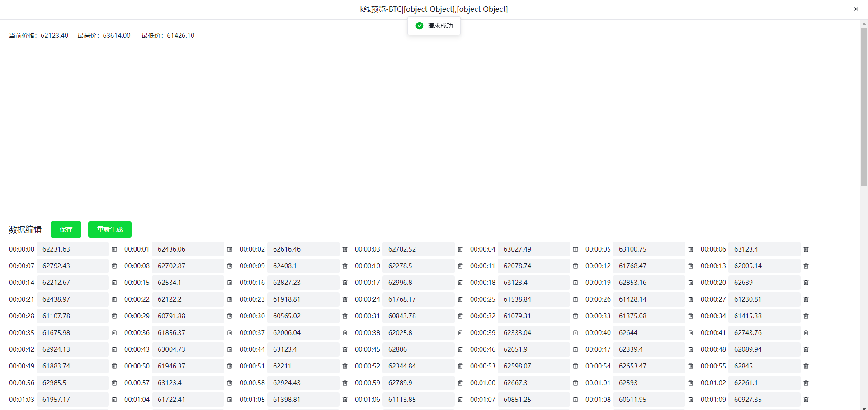Click the scrollbar down arrow
868x410 pixels.
point(864,408)
